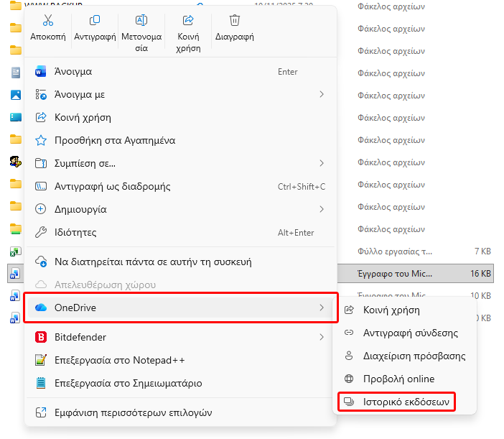Screen dimensions: 504x439
Task: Expand the Άνοιγμα με submenu arrow
Action: (x=321, y=94)
